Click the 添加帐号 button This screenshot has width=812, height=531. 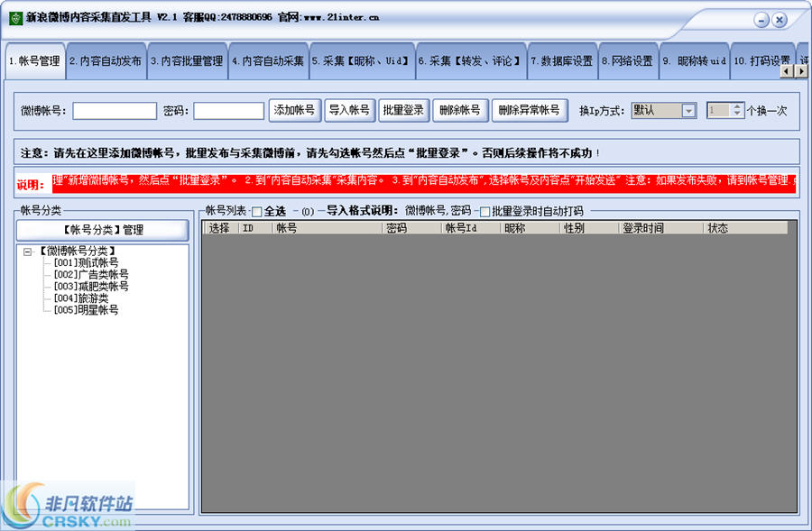tap(294, 110)
